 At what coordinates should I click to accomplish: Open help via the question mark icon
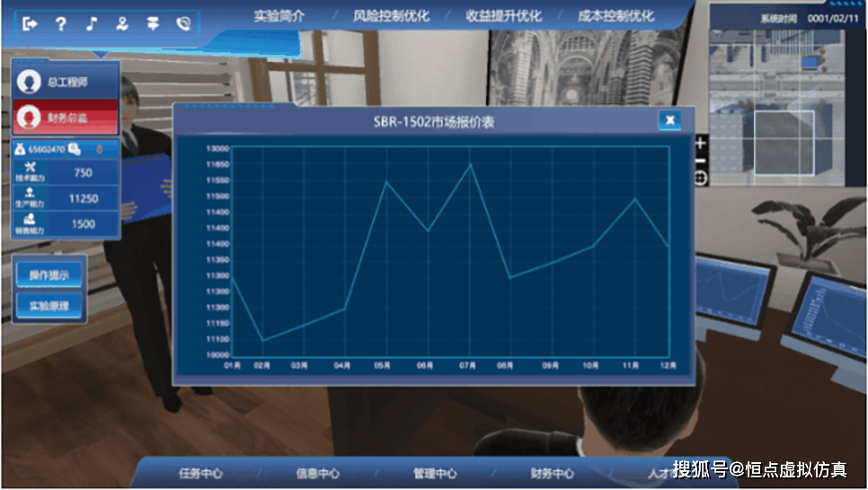point(60,24)
